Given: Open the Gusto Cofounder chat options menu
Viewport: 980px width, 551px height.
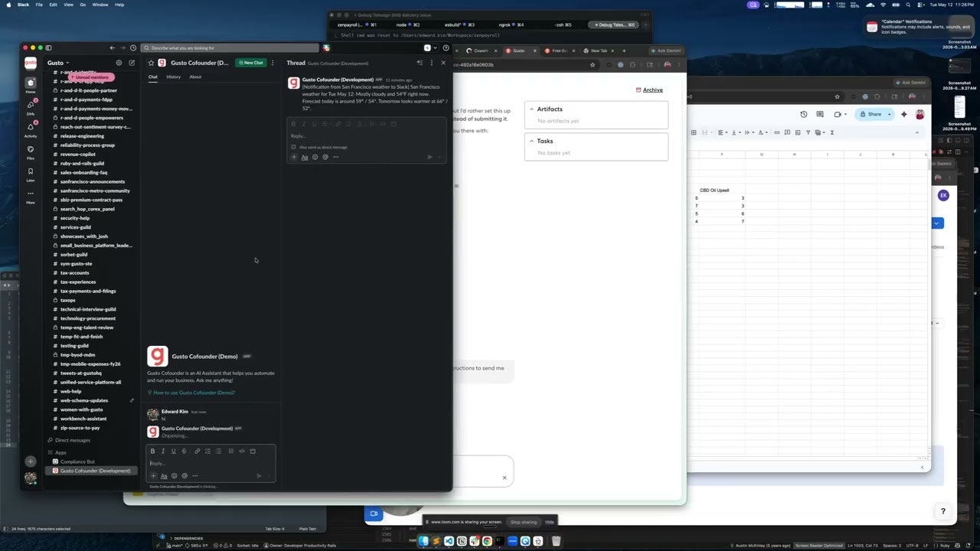Looking at the screenshot, I should [x=273, y=63].
